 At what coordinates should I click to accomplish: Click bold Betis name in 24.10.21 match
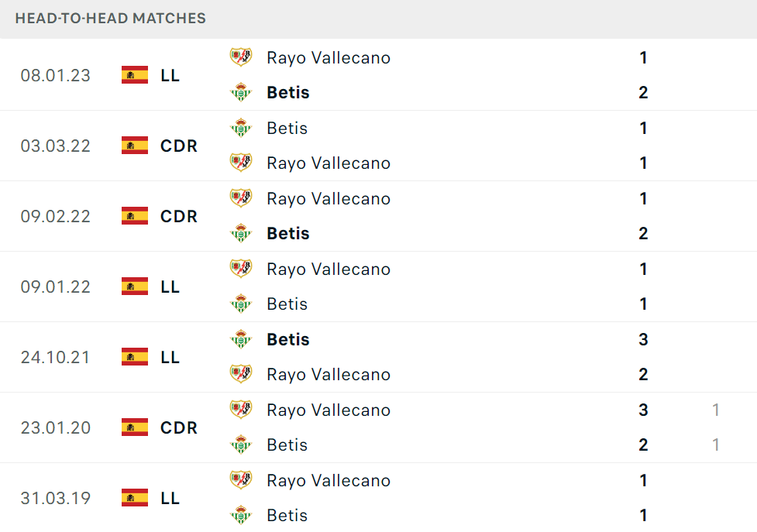click(x=287, y=339)
